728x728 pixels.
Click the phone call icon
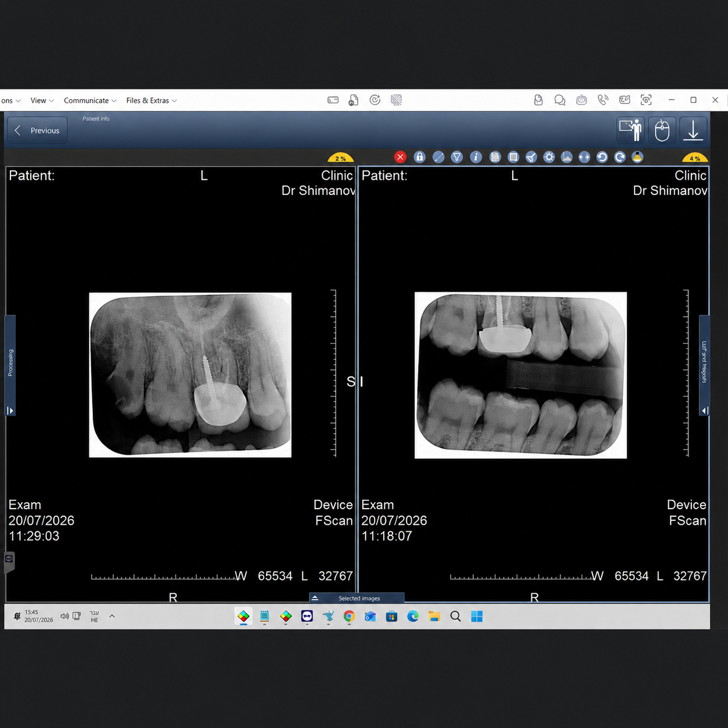(603, 100)
